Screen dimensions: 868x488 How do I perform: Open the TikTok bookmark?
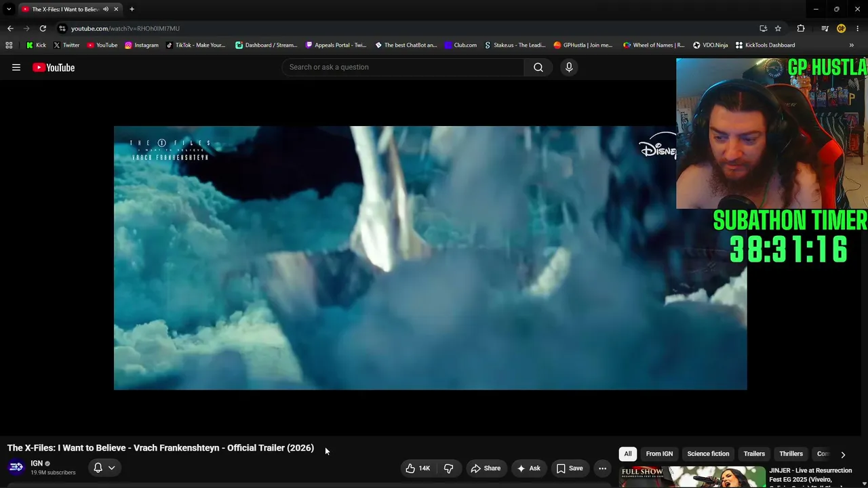(195, 45)
